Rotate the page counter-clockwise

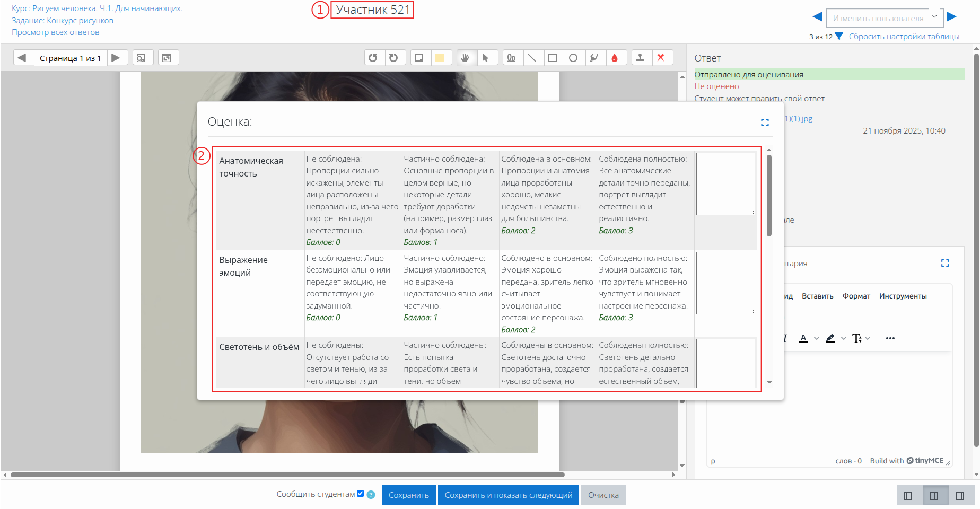pyautogui.click(x=373, y=58)
